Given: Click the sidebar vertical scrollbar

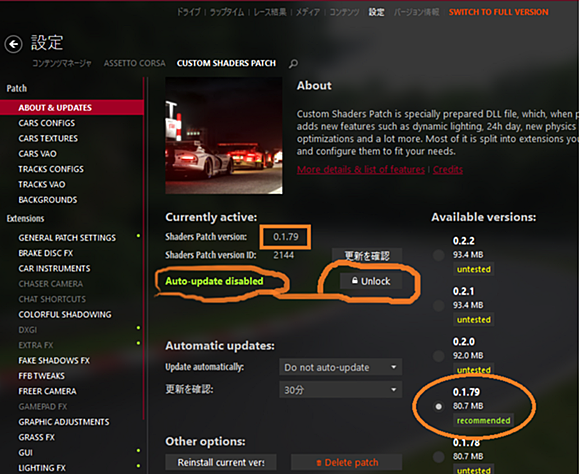Looking at the screenshot, I should click(x=144, y=248).
